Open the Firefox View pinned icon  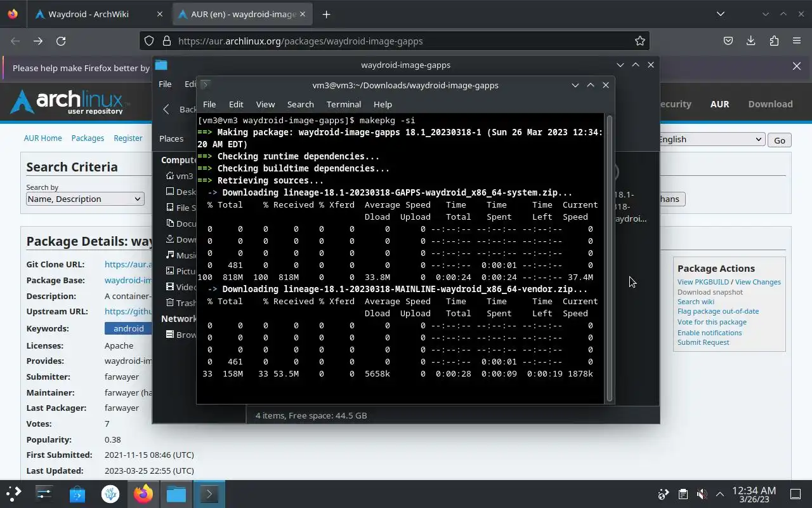click(x=13, y=14)
